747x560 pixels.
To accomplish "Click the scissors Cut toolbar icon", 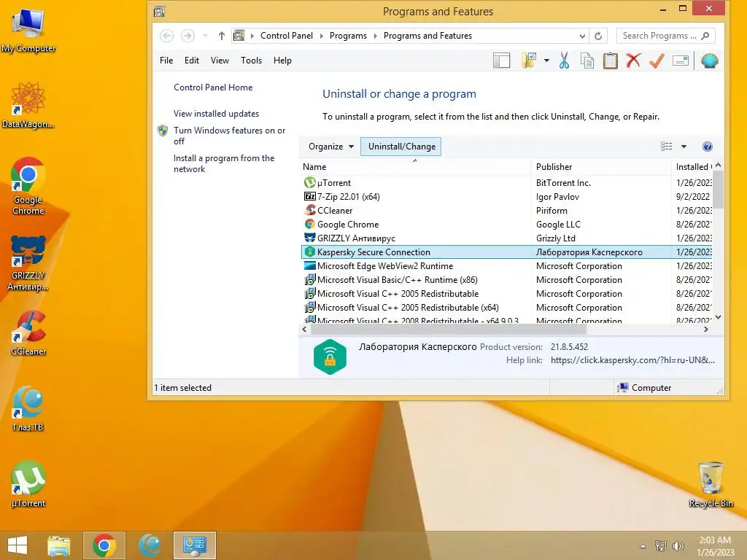I will click(x=564, y=61).
